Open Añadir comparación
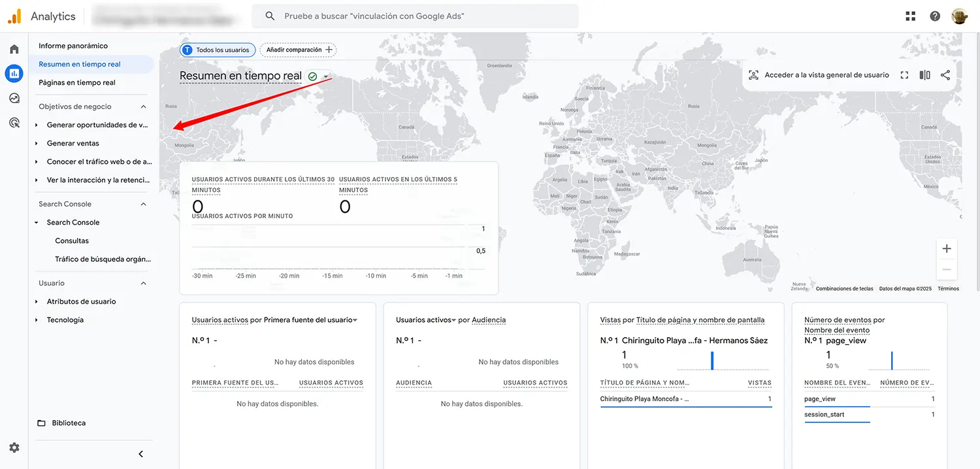This screenshot has width=980, height=469. pos(298,50)
